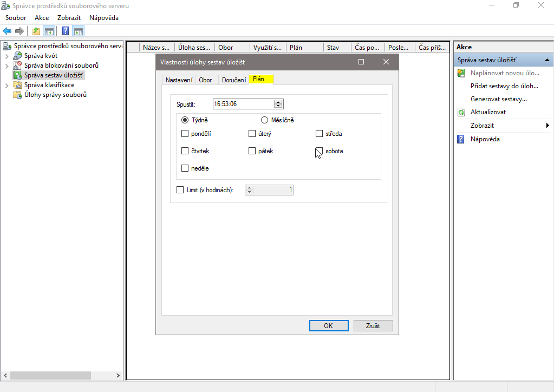554x392 pixels.
Task: Expand the Správa klasifikace tree node
Action: click(x=6, y=85)
